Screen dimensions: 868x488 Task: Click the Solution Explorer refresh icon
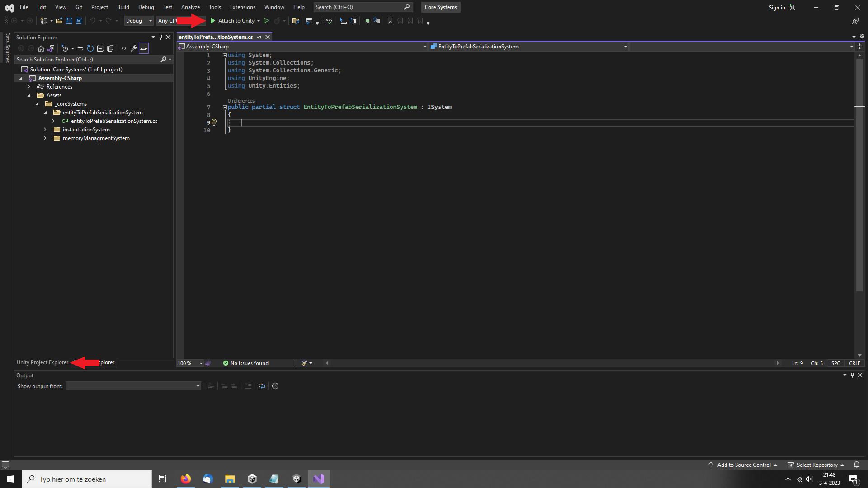click(90, 48)
